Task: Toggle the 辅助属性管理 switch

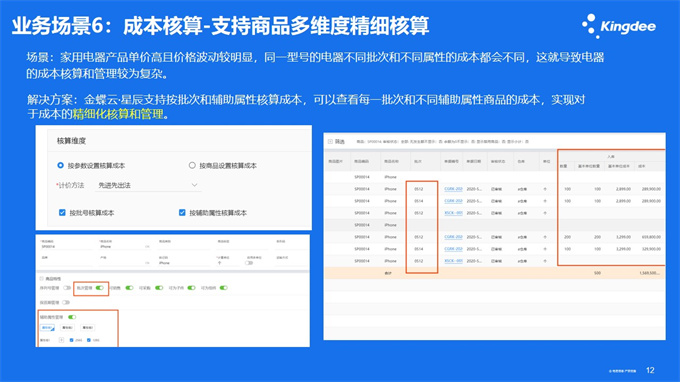Action: (x=72, y=317)
